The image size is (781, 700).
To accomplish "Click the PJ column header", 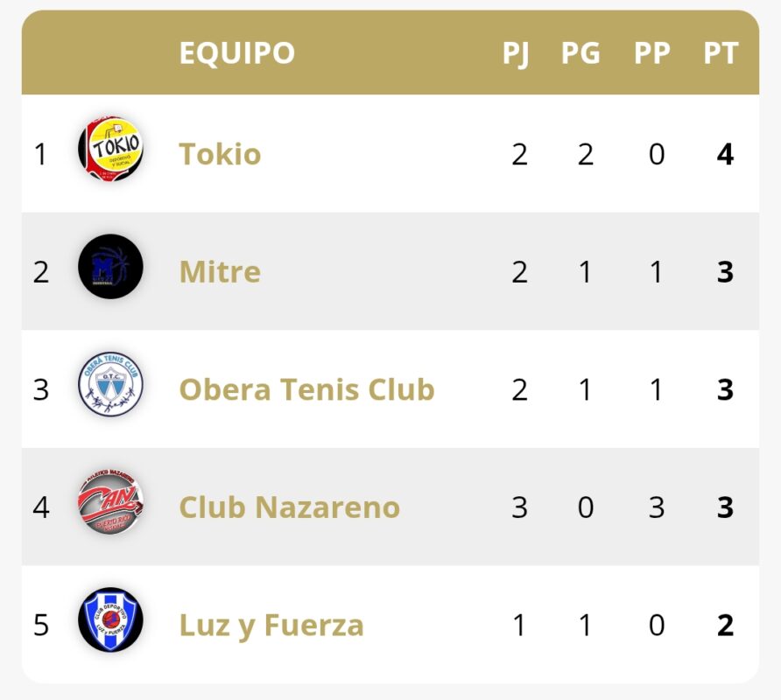I will [516, 53].
